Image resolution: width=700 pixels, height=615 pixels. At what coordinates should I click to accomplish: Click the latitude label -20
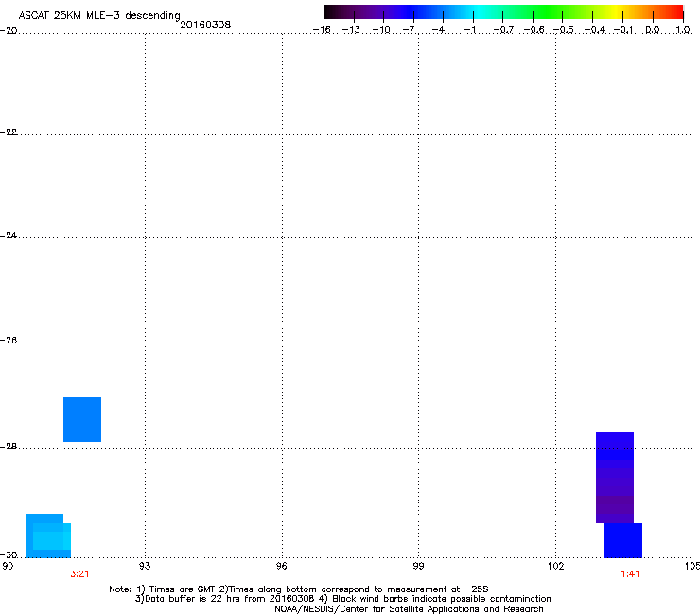pos(9,30)
